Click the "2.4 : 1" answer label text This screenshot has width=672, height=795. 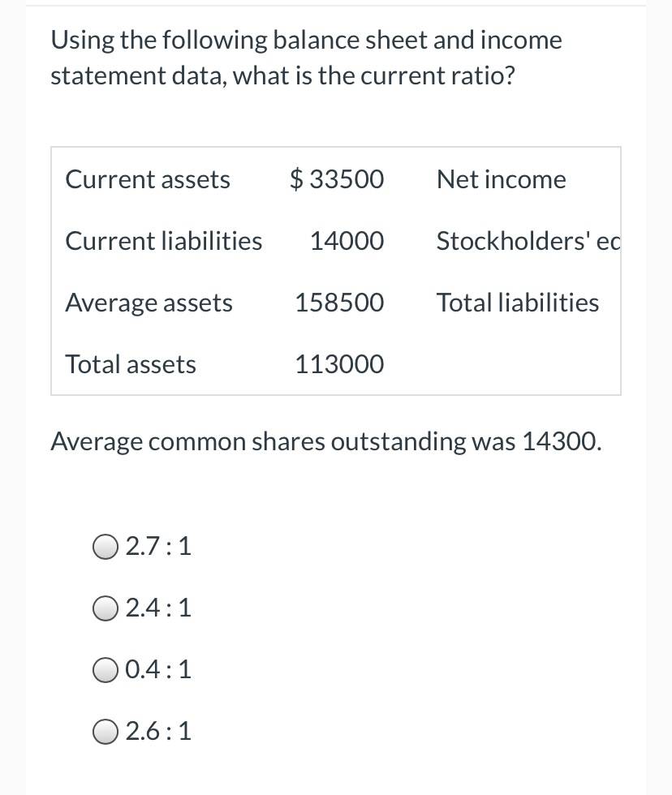(158, 608)
